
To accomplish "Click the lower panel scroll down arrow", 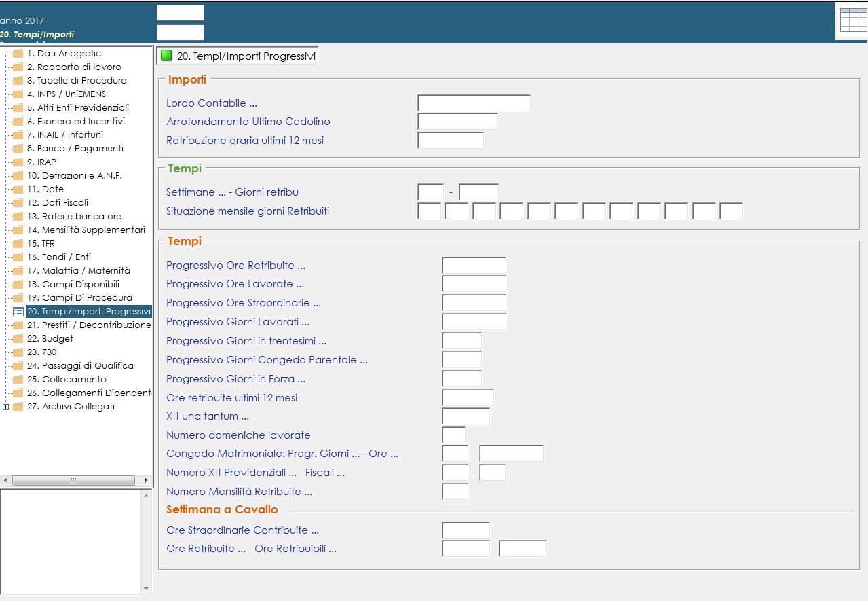I will [x=147, y=588].
